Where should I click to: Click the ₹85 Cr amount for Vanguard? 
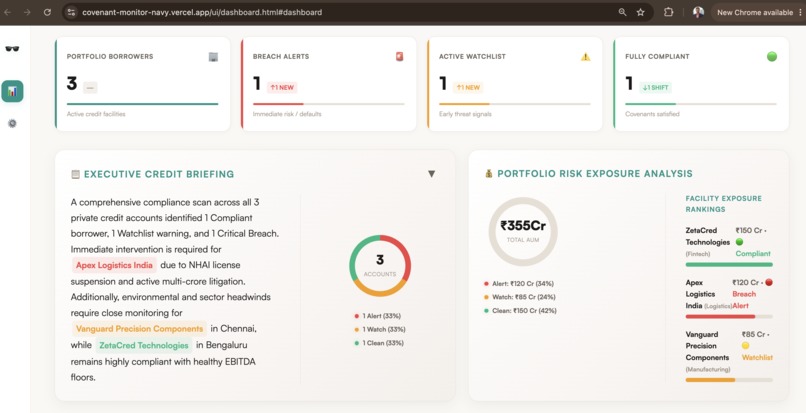point(754,334)
